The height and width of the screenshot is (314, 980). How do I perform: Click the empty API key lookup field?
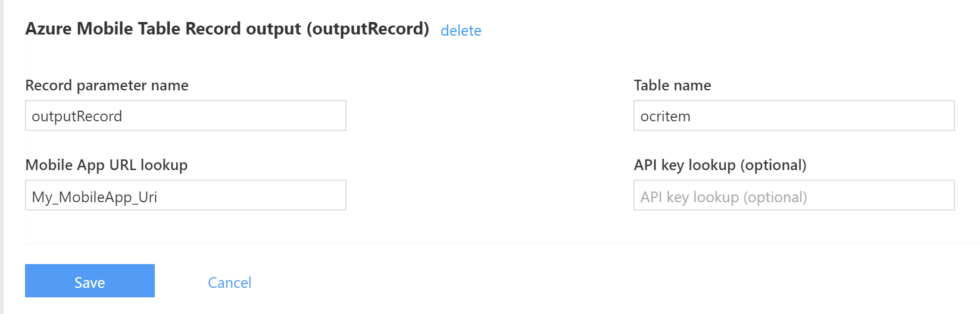(x=794, y=196)
